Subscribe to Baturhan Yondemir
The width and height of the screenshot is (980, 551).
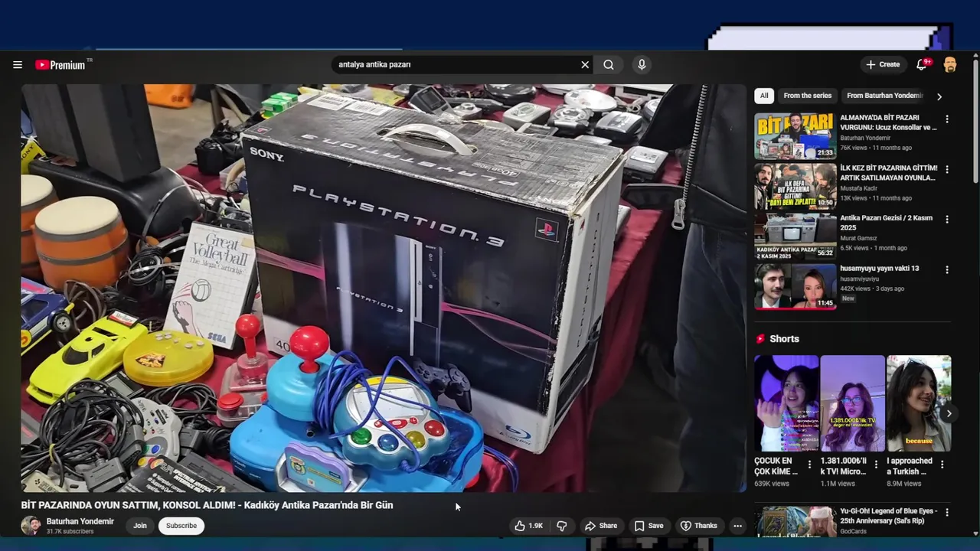pyautogui.click(x=181, y=526)
